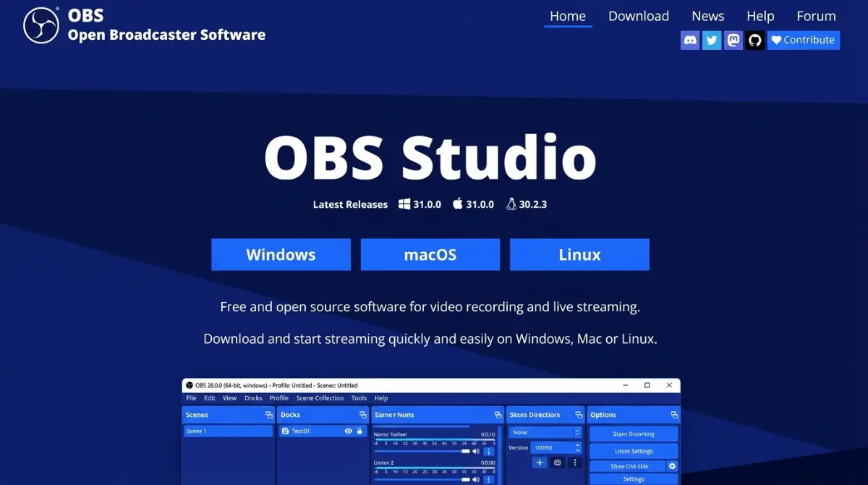Image resolution: width=868 pixels, height=485 pixels.
Task: Download OBS Studio for Linux
Action: pos(579,255)
